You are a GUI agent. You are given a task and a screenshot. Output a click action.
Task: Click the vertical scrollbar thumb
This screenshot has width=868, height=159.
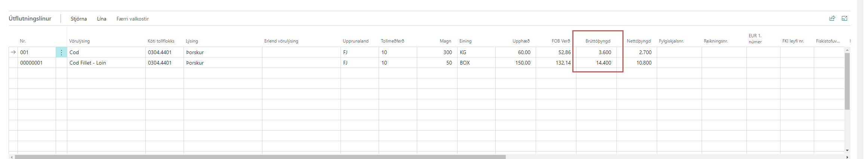tap(847, 81)
